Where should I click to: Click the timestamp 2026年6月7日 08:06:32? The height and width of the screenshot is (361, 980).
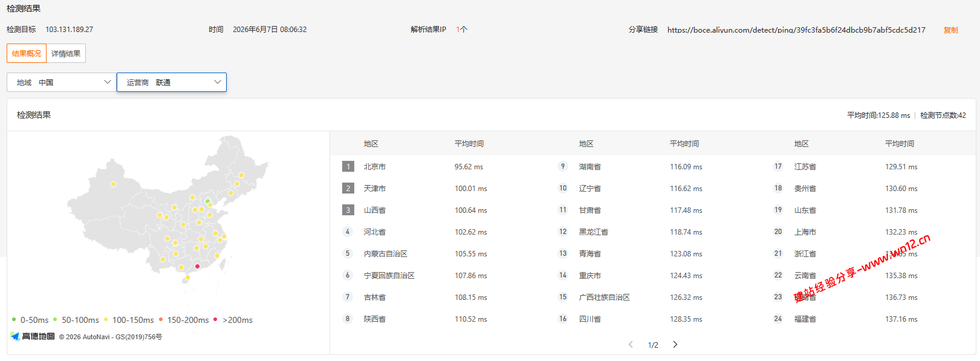[x=270, y=30]
